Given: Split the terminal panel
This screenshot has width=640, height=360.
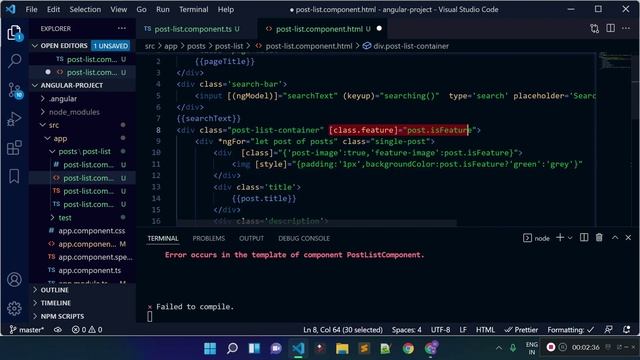Looking at the screenshot, I should [584, 238].
